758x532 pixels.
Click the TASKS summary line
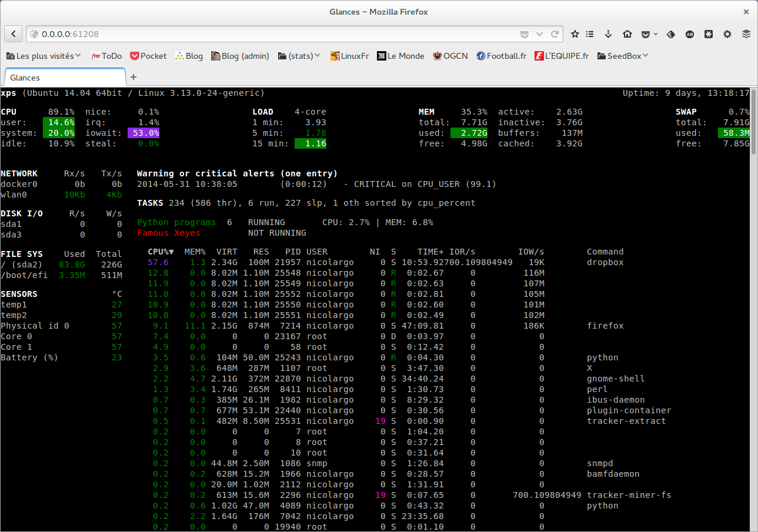pos(306,203)
